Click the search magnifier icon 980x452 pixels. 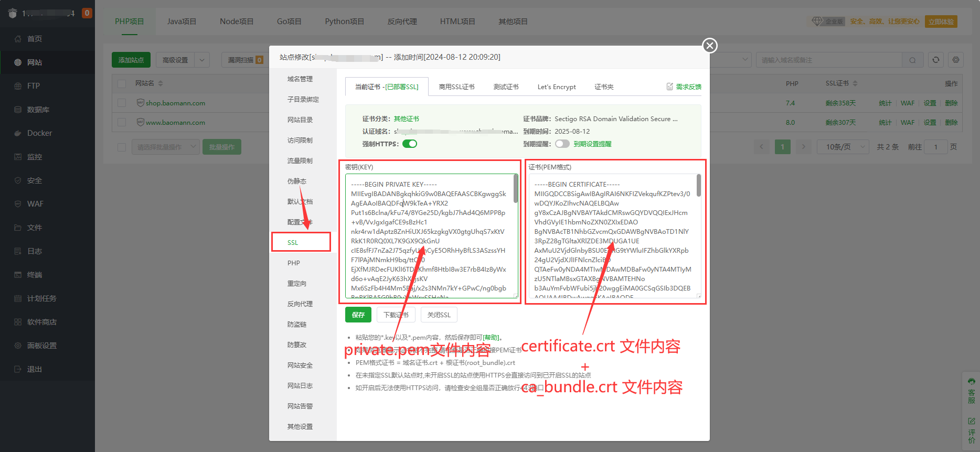coord(912,60)
